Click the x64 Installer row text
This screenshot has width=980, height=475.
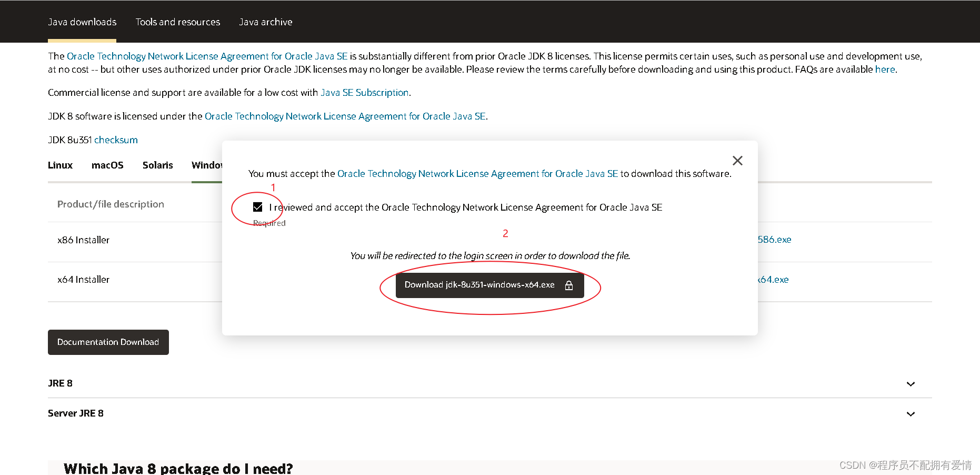point(84,280)
